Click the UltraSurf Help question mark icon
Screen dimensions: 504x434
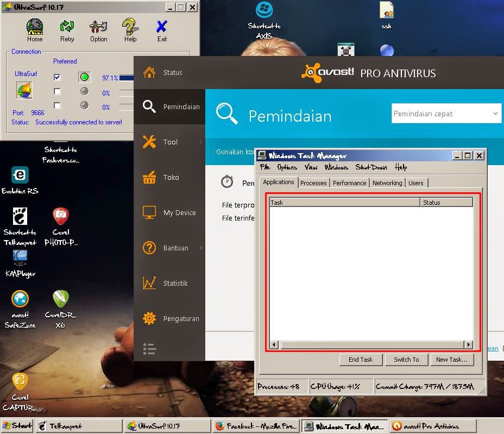tap(129, 26)
